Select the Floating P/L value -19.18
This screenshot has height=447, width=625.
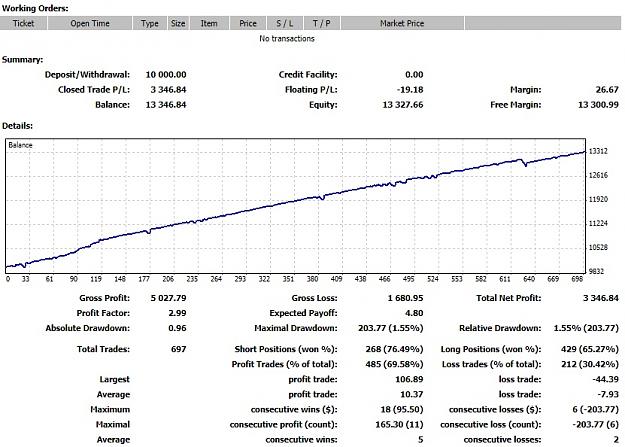[410, 90]
